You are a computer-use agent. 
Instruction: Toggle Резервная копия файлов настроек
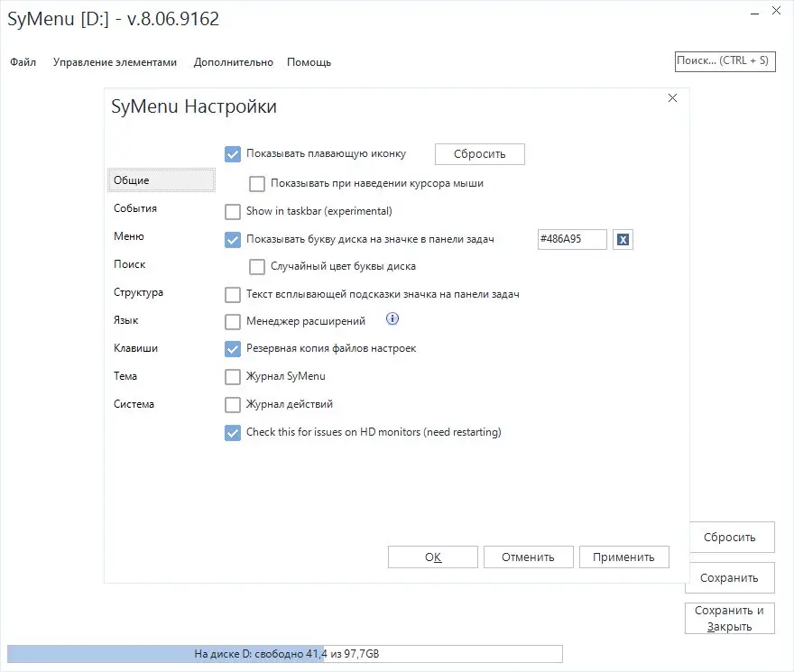tap(233, 349)
